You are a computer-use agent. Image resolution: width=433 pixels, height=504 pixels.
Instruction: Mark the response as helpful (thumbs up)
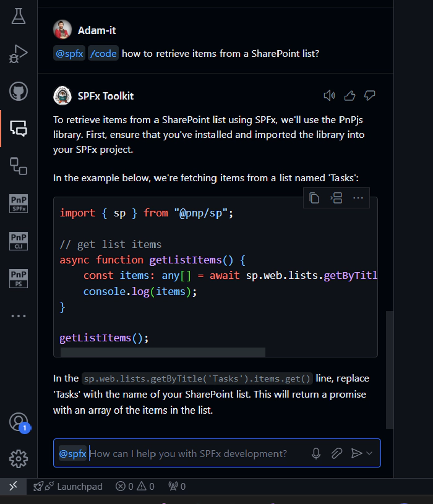pos(349,95)
